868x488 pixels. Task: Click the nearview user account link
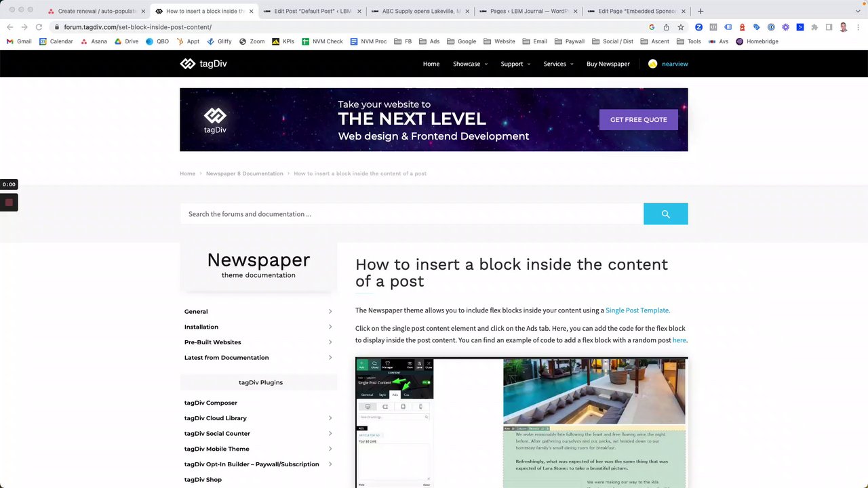(x=675, y=64)
